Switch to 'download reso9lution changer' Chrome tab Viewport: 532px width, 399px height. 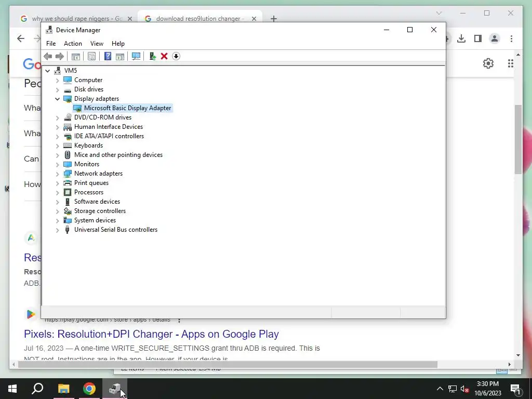click(x=200, y=19)
